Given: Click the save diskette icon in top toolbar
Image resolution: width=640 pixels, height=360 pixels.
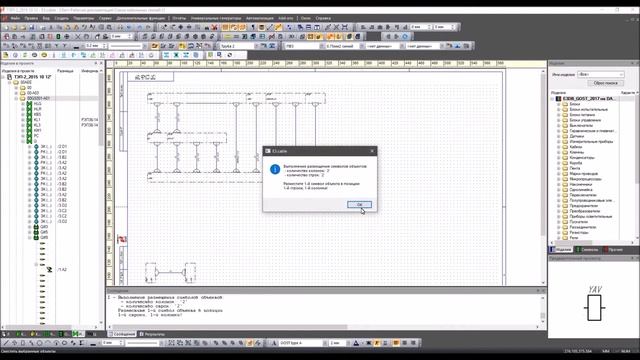Looking at the screenshot, I should click(x=31, y=27).
